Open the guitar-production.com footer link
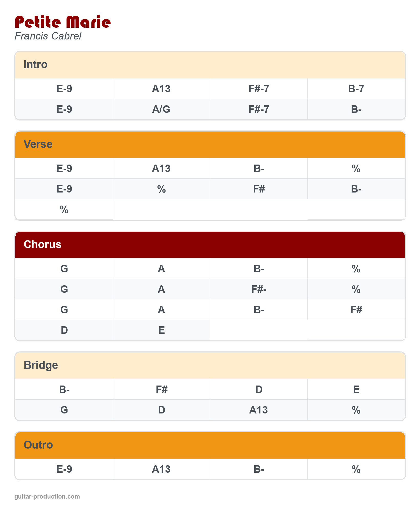This screenshot has height=506, width=420. [47, 497]
